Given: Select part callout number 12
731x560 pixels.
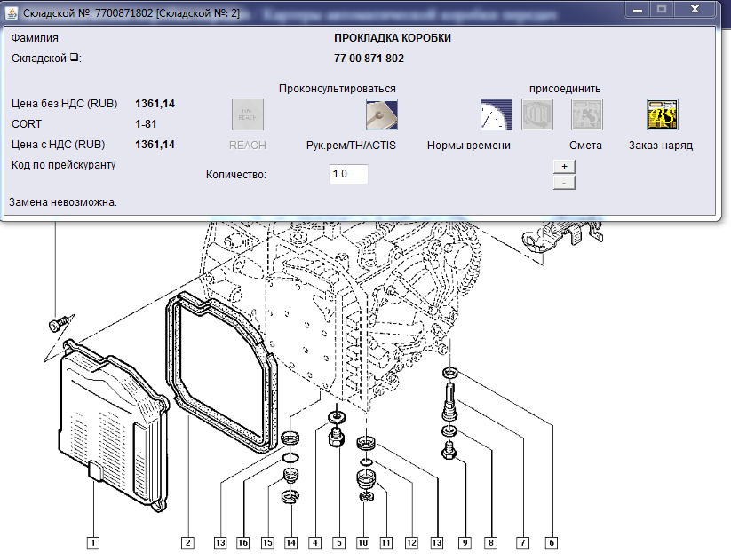Looking at the screenshot, I should point(411,543).
